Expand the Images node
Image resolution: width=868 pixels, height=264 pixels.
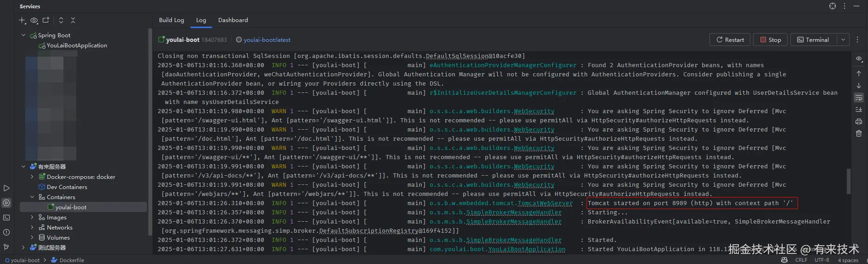(x=32, y=217)
